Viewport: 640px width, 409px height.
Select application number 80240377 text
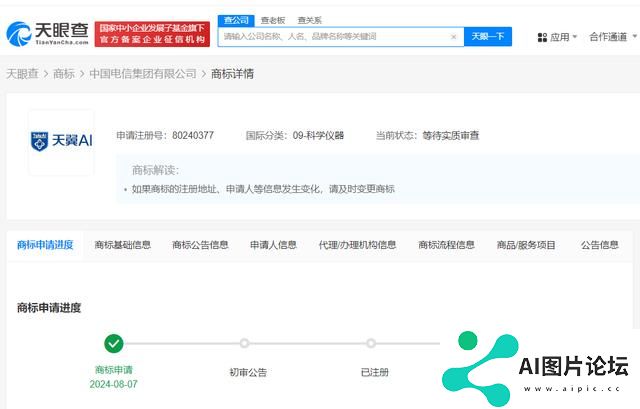[x=193, y=135]
